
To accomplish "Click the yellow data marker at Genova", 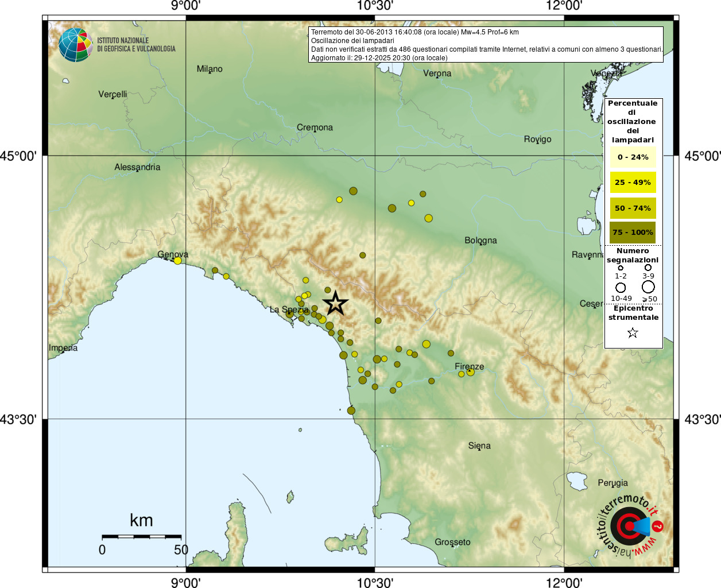I will [177, 261].
